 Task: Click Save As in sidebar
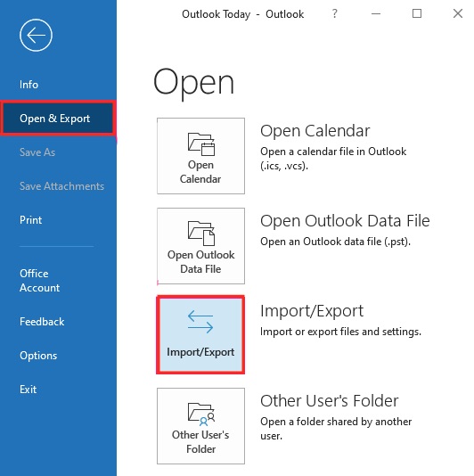37,152
